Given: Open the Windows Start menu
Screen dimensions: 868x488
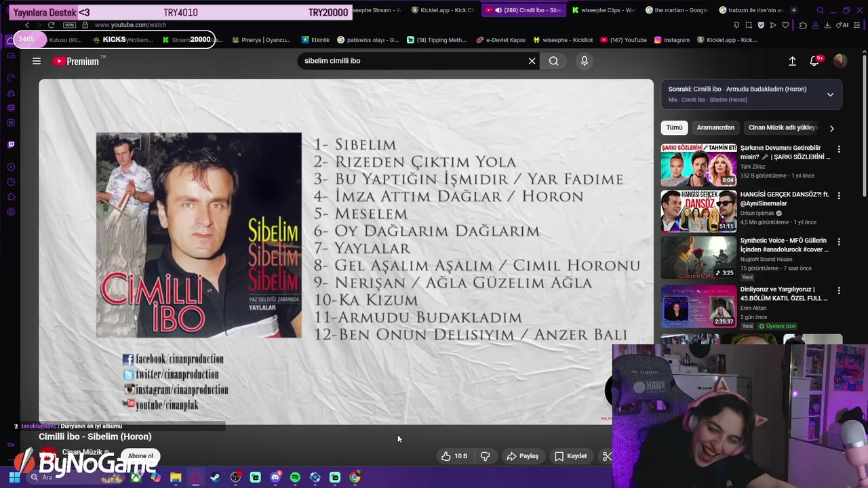Looking at the screenshot, I should [14, 478].
